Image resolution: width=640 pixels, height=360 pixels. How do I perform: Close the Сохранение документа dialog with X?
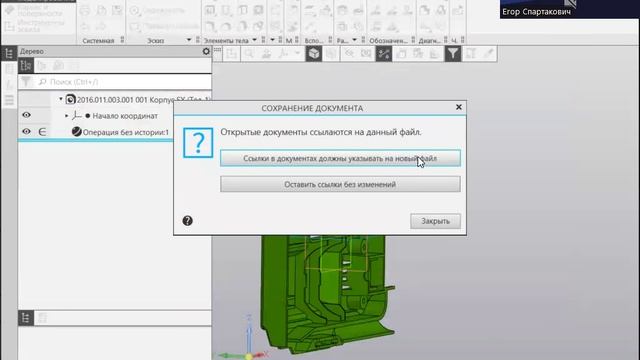[459, 107]
